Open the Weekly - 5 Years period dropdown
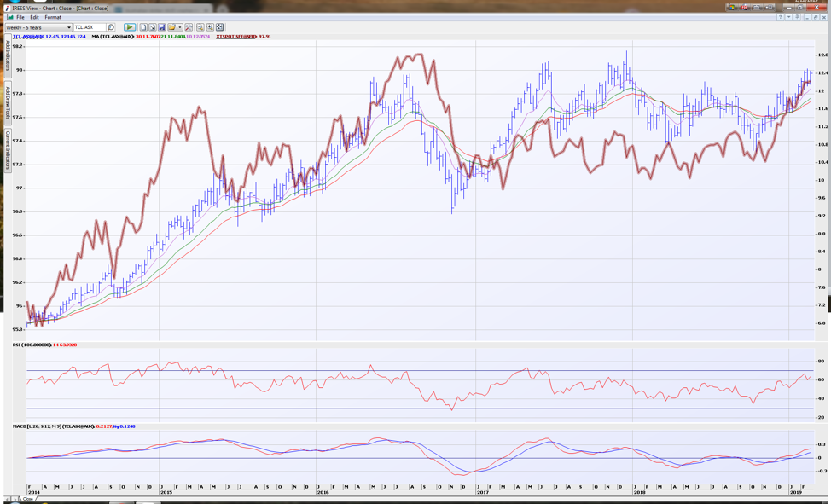Viewport: 831px width, 504px height. tap(38, 27)
